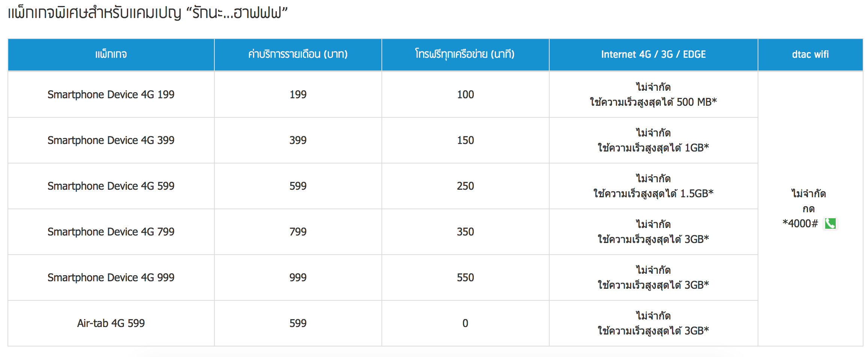Select the Smartphone Device 4G 799 package
Screen dimensions: 868x357
coord(111,232)
